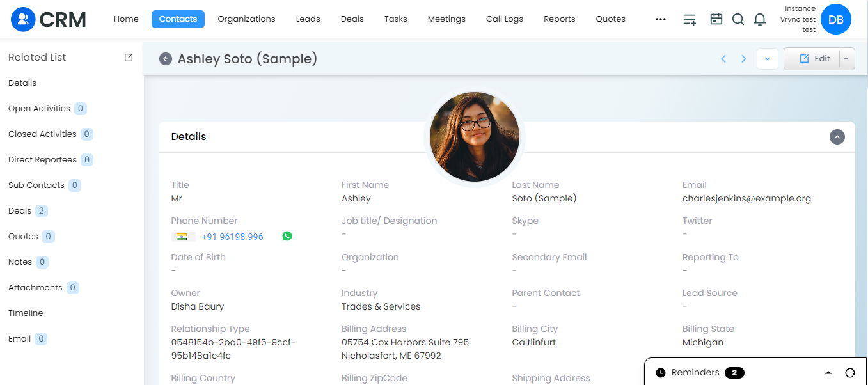Jump to Open Activities related list
Image resolution: width=868 pixels, height=385 pixels.
point(39,109)
